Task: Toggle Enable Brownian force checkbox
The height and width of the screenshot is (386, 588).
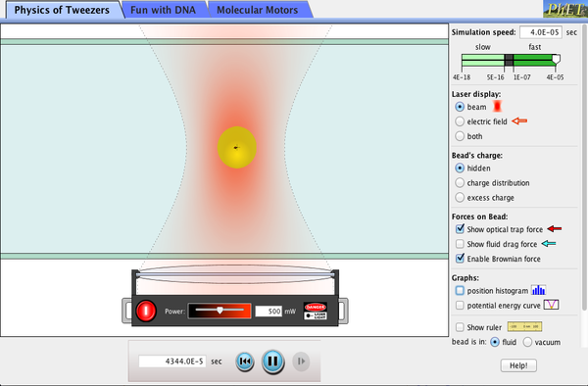Action: coord(461,259)
